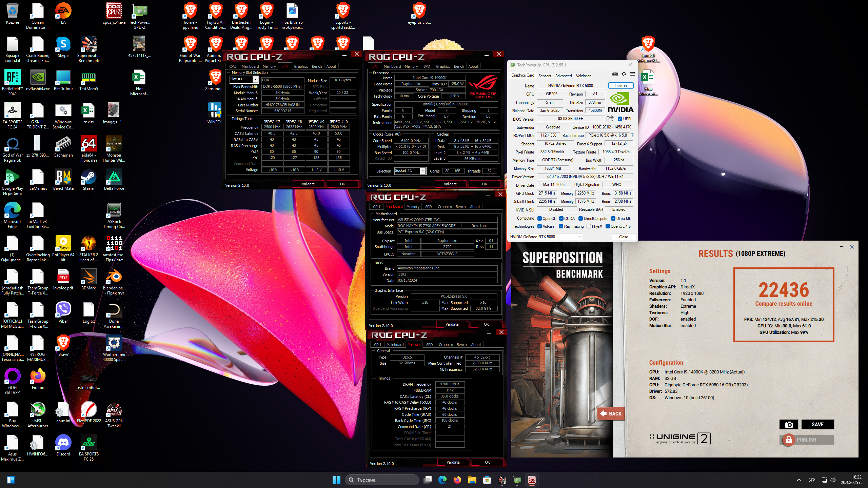This screenshot has width=868, height=488.
Task: Toggle the PhysX checkbox
Action: coord(589,226)
